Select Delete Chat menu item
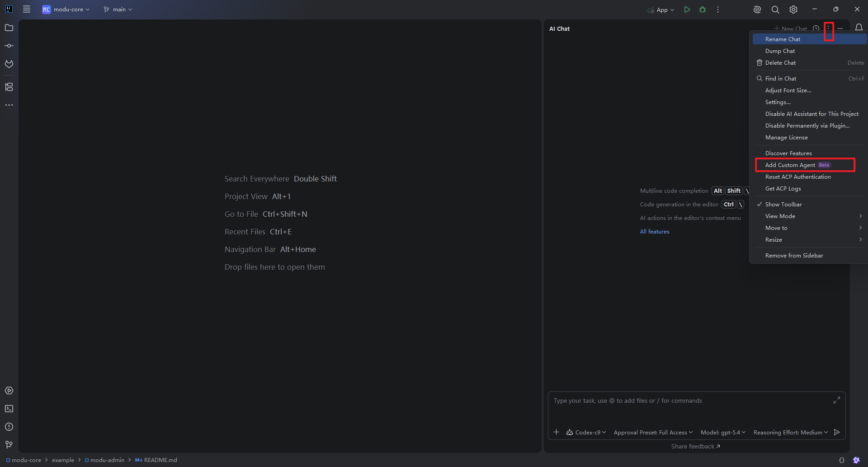 808,63
